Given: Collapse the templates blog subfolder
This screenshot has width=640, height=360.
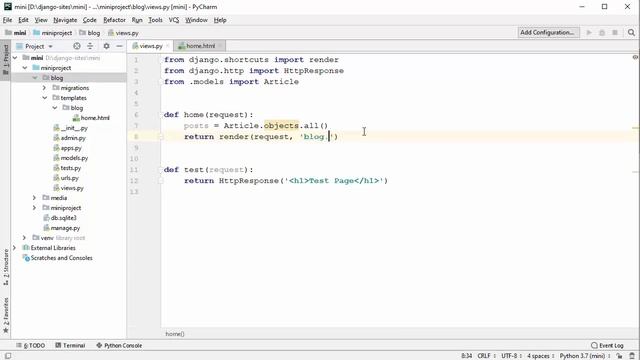Looking at the screenshot, I should [x=55, y=108].
